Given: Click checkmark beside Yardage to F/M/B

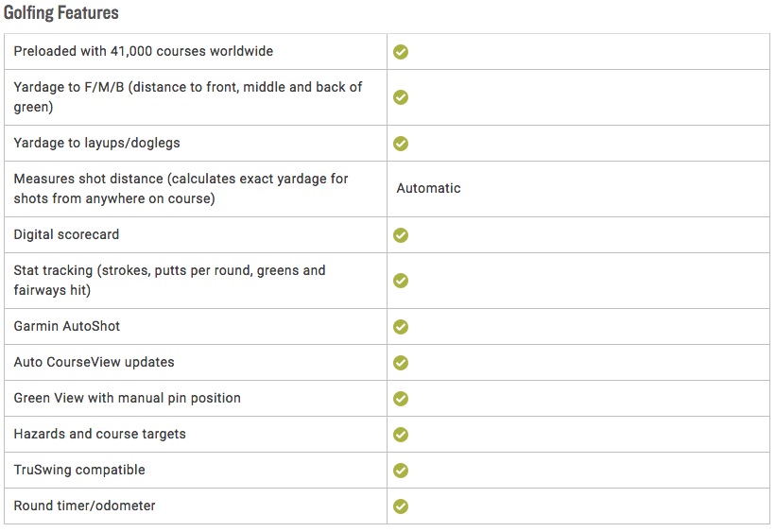Looking at the screenshot, I should pos(401,97).
